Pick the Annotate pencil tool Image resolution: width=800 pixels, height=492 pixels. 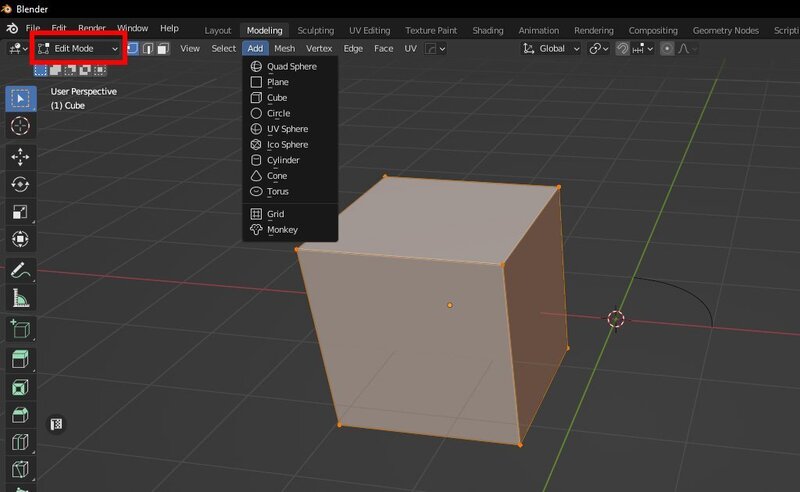[20, 270]
